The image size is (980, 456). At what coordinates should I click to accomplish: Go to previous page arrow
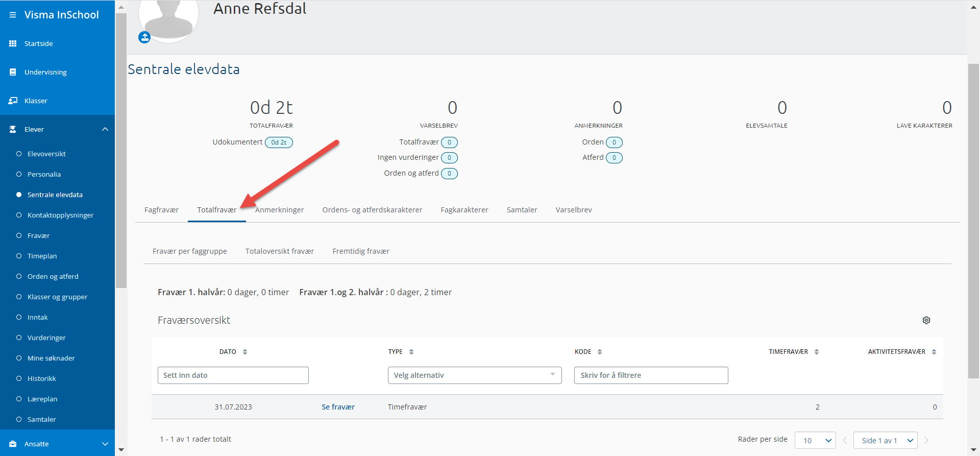coord(845,440)
